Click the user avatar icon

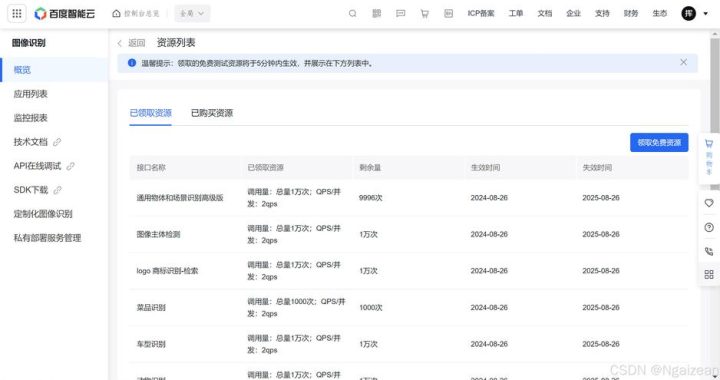tap(688, 13)
